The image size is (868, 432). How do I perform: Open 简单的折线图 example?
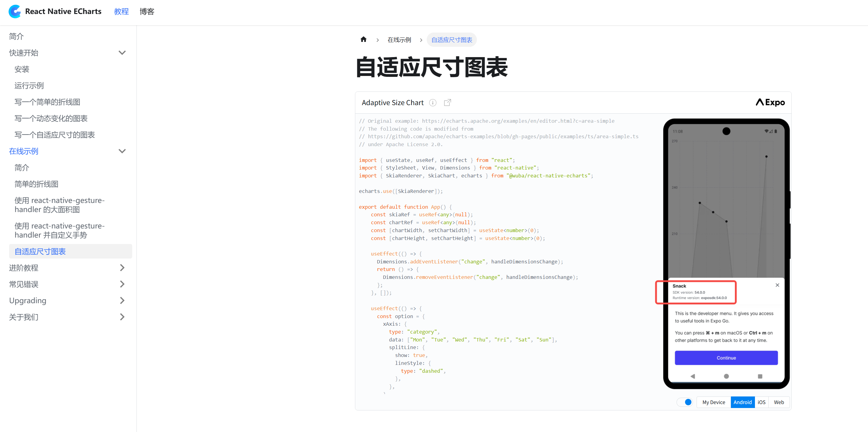pyautogui.click(x=36, y=184)
